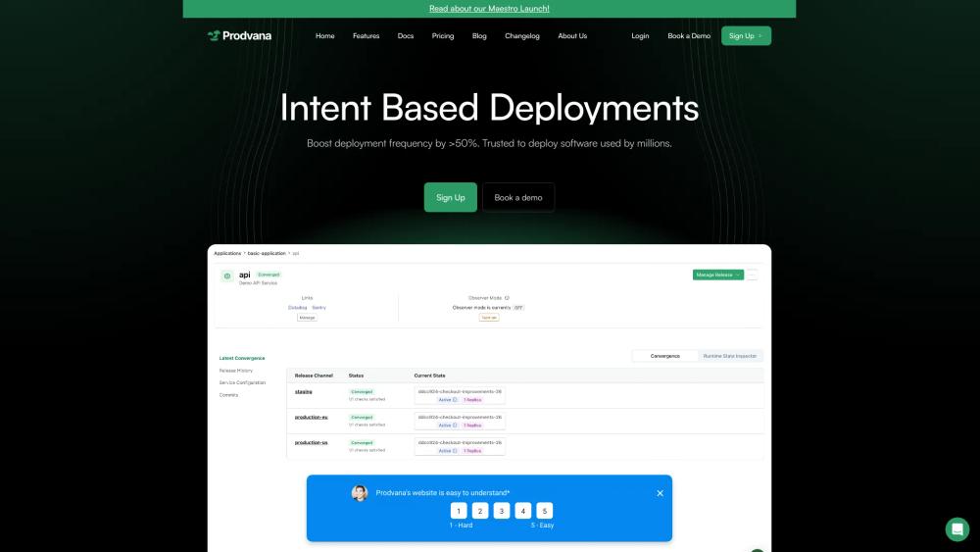This screenshot has width=980, height=552.
Task: Open the About Us page
Action: (572, 35)
